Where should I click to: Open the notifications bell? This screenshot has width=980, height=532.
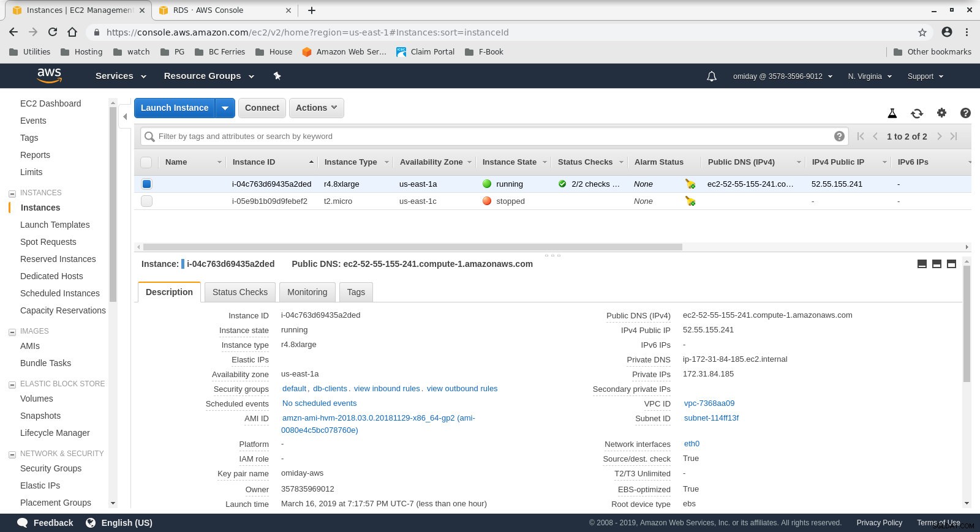(712, 77)
